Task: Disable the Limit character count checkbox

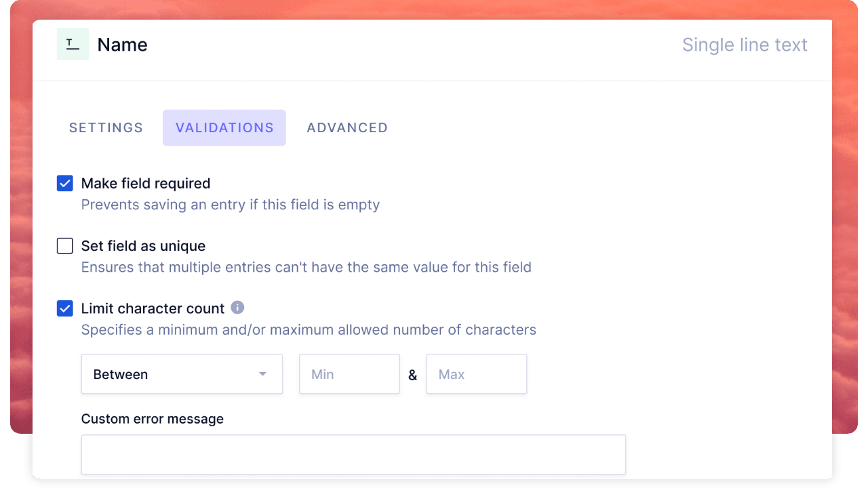Action: click(x=65, y=308)
